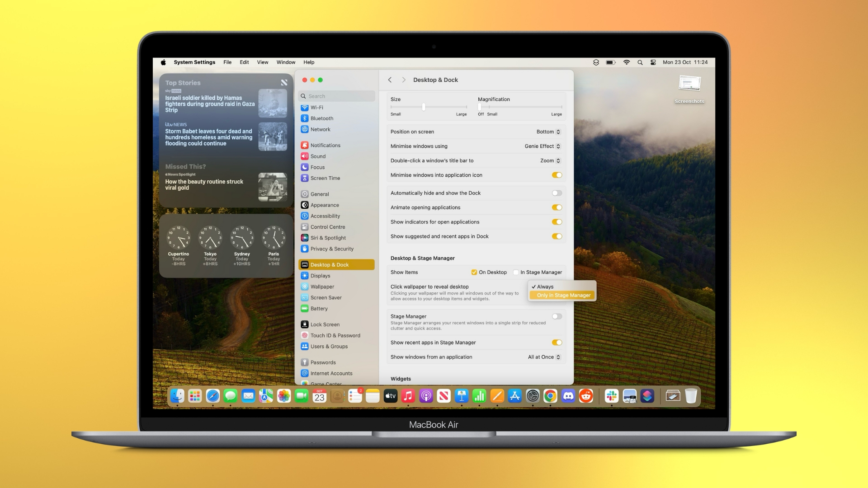The image size is (868, 488).
Task: Open Storm Babet news story in widget
Action: coord(226,136)
